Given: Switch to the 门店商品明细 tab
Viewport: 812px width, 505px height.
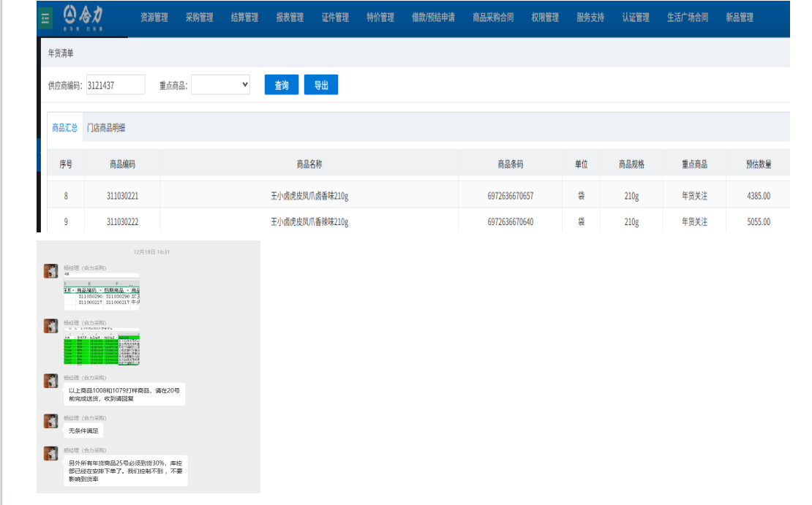Looking at the screenshot, I should coord(106,128).
